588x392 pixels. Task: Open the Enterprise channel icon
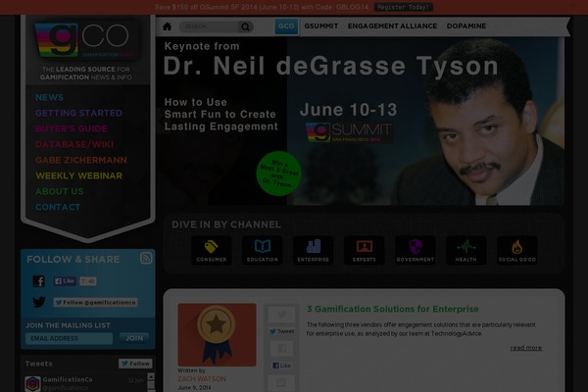point(314,251)
